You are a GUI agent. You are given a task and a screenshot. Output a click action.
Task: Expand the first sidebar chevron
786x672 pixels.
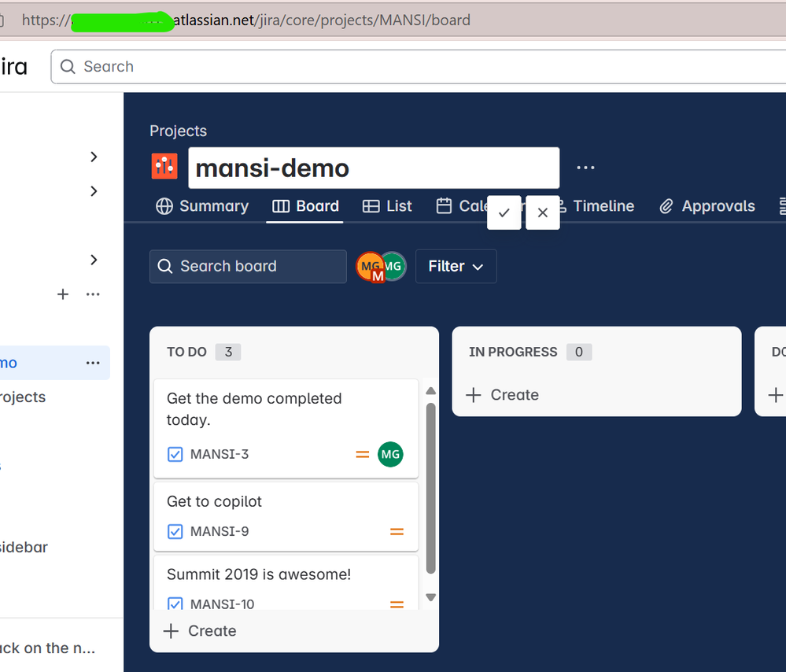pyautogui.click(x=94, y=157)
